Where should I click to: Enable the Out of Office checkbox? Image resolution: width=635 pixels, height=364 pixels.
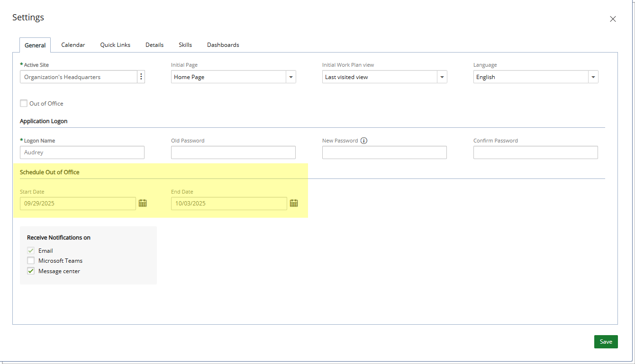(23, 103)
